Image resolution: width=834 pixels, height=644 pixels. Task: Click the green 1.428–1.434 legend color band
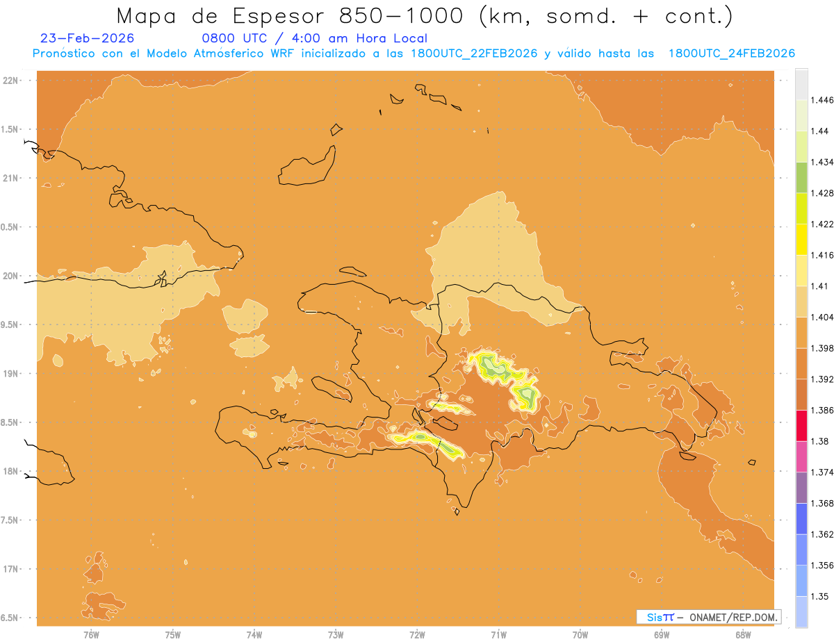(801, 178)
